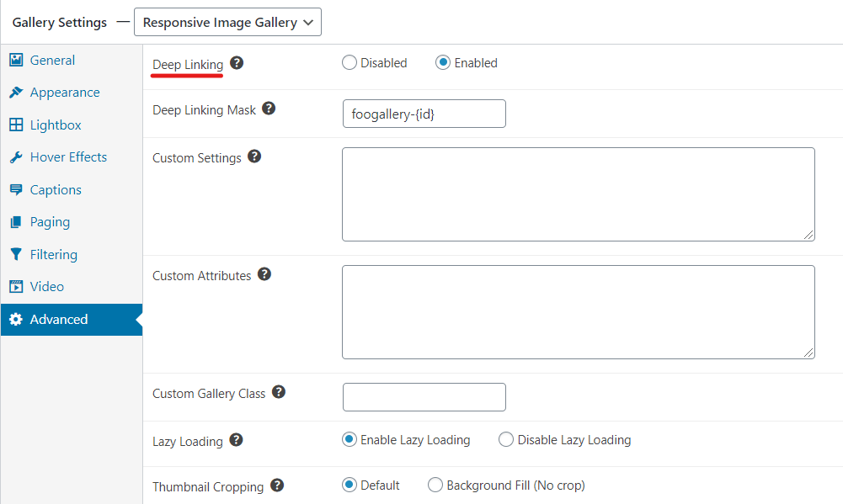Open help tooltip for Custom Gallery Class
Viewport: 843px width, 504px height.
pos(279,392)
